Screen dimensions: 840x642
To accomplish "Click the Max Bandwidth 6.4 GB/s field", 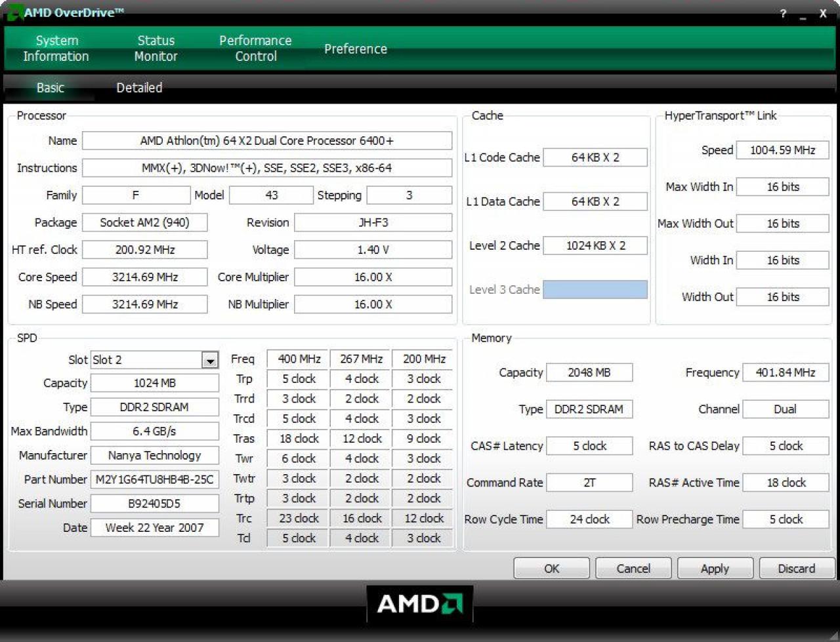I will [154, 431].
